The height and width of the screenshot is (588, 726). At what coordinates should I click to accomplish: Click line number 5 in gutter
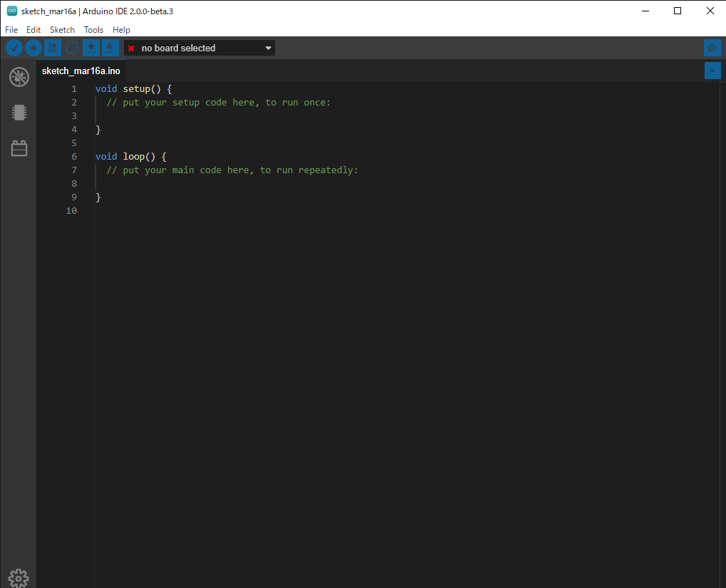74,143
